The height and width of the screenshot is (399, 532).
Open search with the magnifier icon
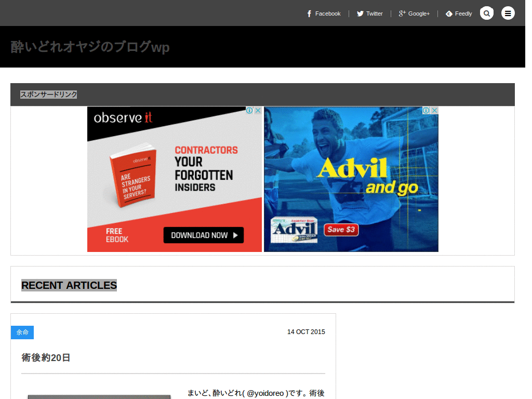(486, 13)
